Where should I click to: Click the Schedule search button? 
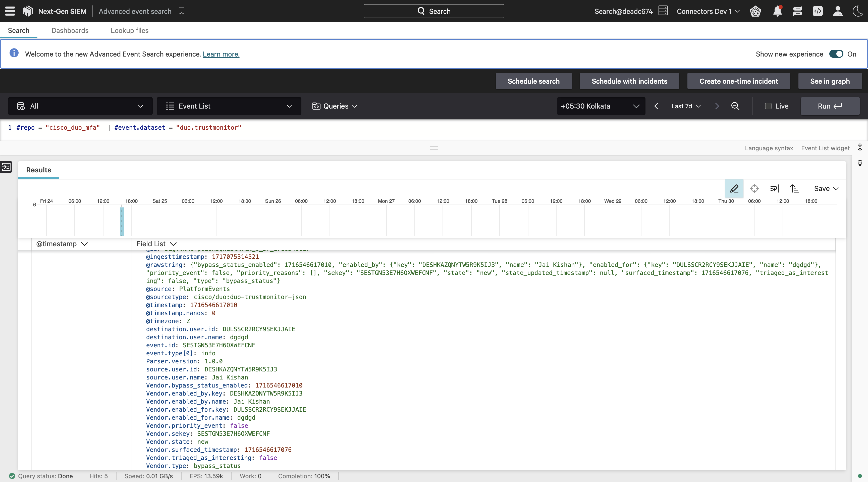533,81
